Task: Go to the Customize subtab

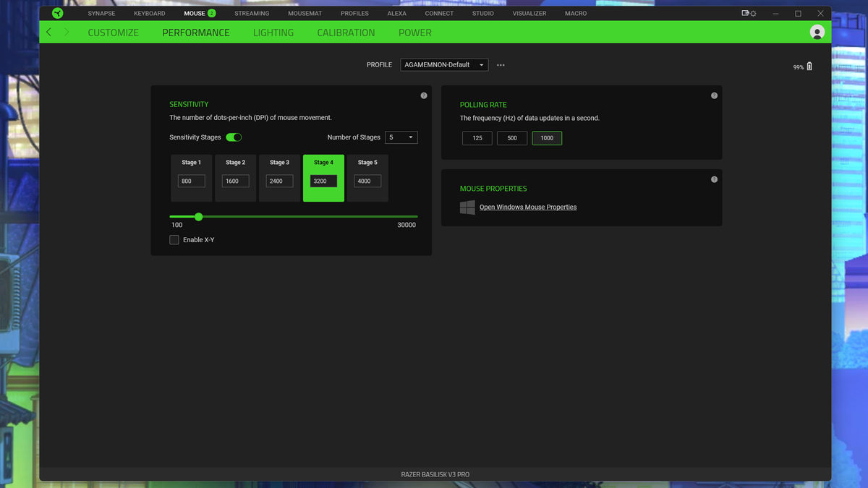Action: point(113,33)
